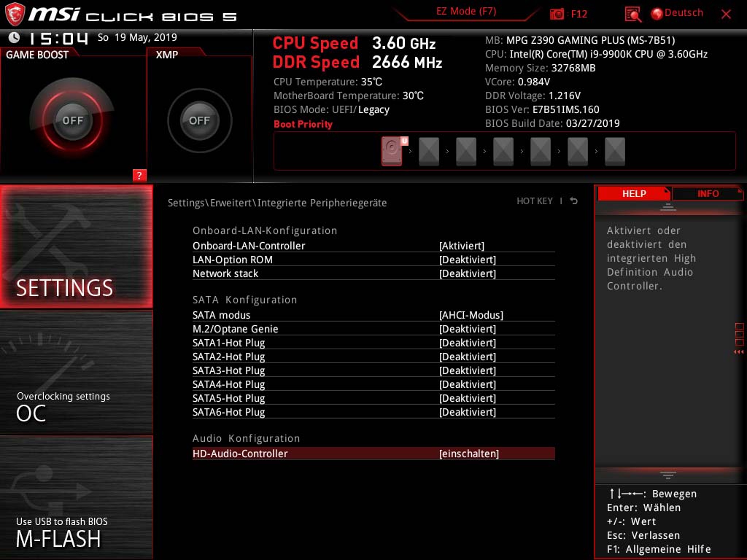747x560 pixels.
Task: Click the CPU Temperature 35°C reading
Action: 328,82
